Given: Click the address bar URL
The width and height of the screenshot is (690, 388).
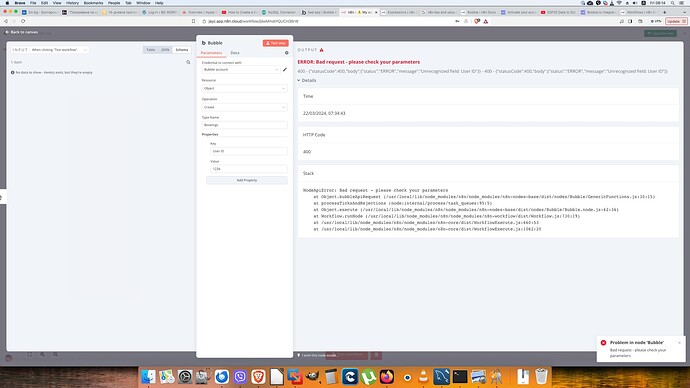Looking at the screenshot, I should click(253, 21).
